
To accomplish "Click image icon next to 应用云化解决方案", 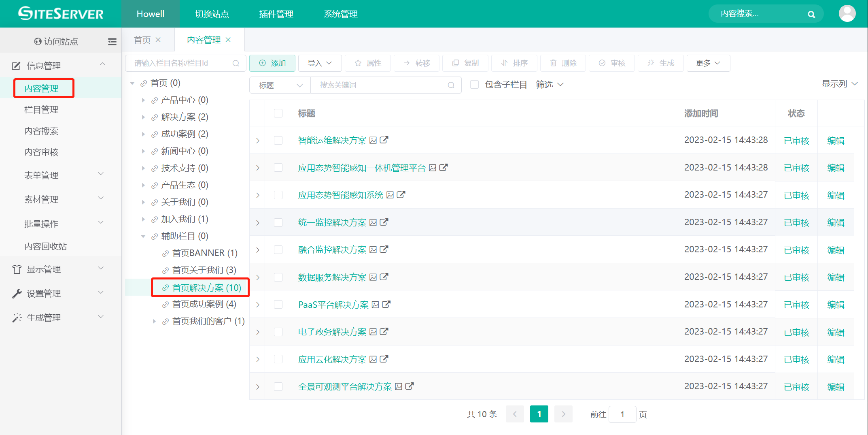I will click(373, 359).
